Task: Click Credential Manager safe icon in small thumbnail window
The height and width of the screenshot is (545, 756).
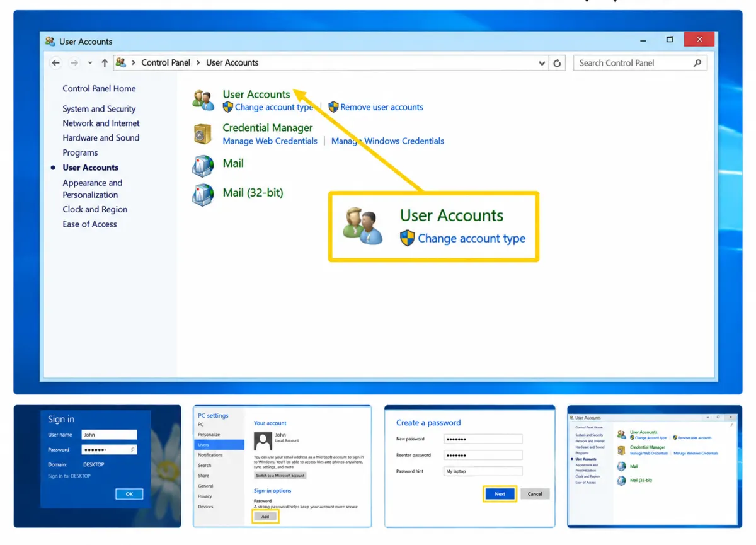Action: [622, 450]
